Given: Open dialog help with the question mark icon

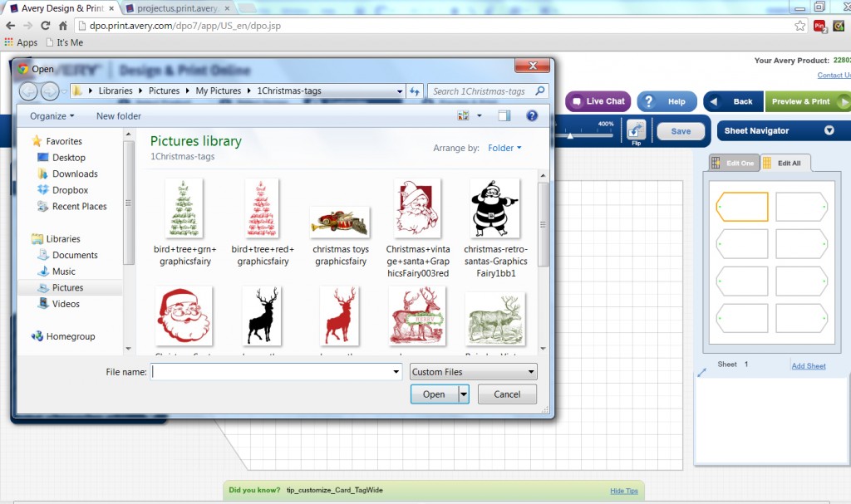Looking at the screenshot, I should pos(532,115).
